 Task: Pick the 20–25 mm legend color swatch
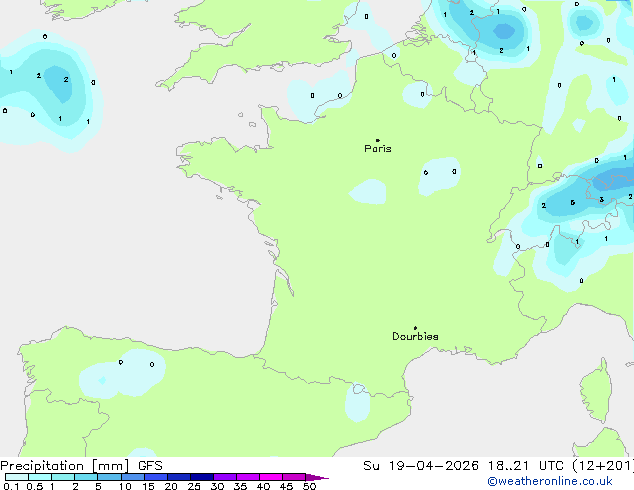pos(179,477)
